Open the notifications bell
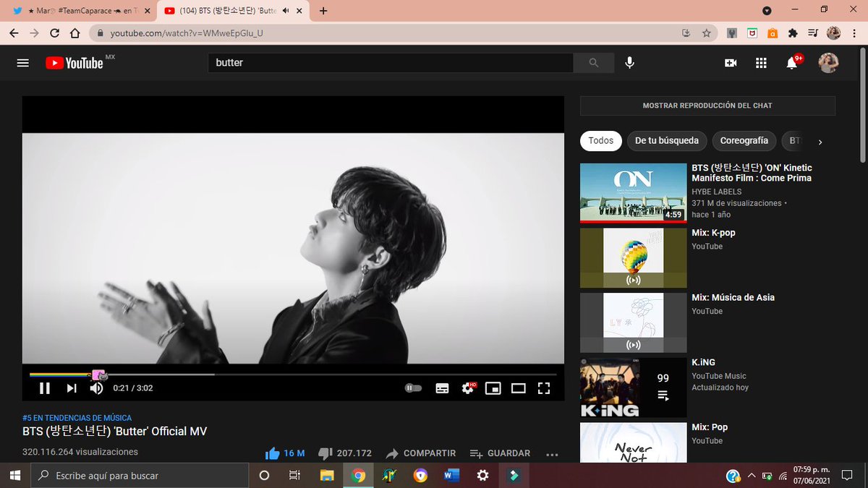Viewport: 868px width, 488px height. (792, 63)
